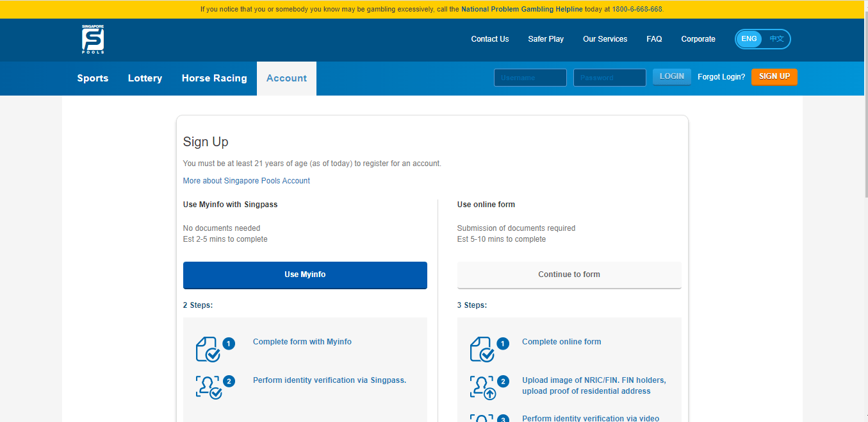868x422 pixels.
Task: Click 'Est 2-5 mins to complete' text
Action: (225, 239)
